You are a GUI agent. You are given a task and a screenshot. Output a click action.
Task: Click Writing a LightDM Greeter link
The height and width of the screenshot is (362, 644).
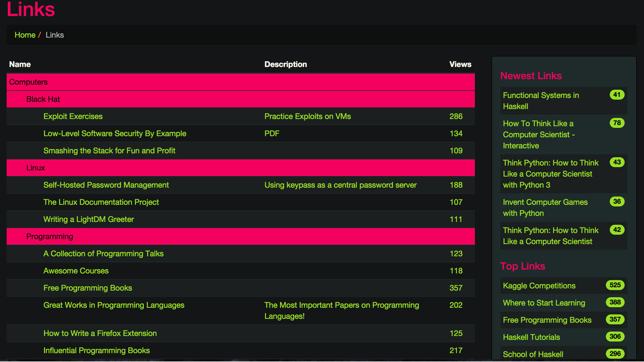click(89, 219)
